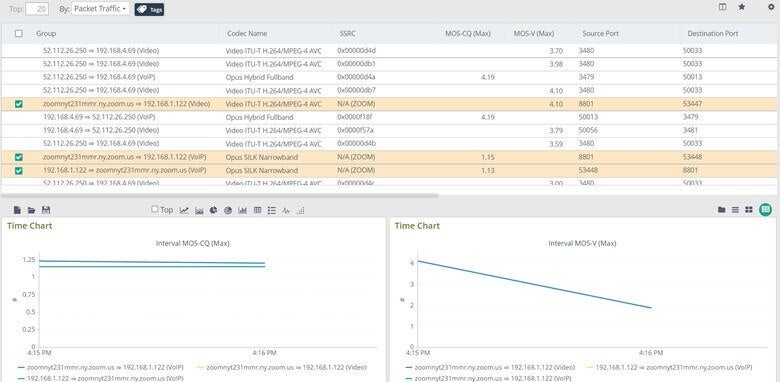This screenshot has width=780, height=382.
Task: Click the horizontal scrollbar under the table
Action: (219, 195)
